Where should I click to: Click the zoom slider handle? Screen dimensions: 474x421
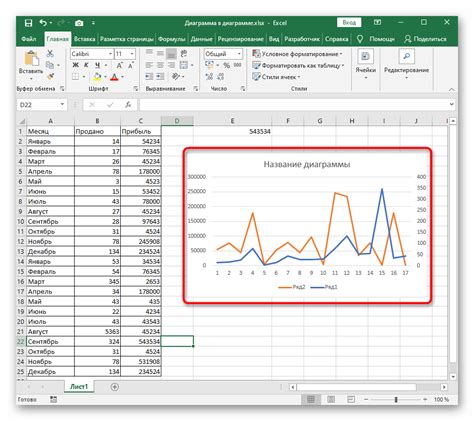coord(396,399)
